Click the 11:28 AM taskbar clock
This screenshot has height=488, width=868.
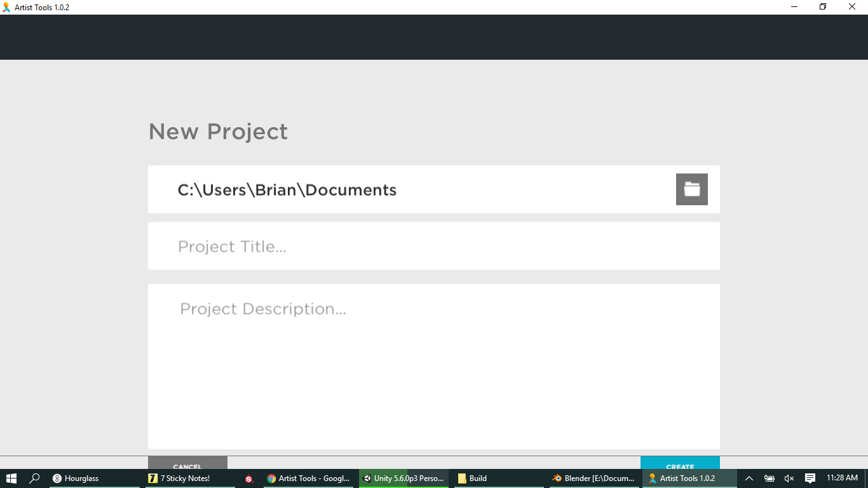coord(842,478)
